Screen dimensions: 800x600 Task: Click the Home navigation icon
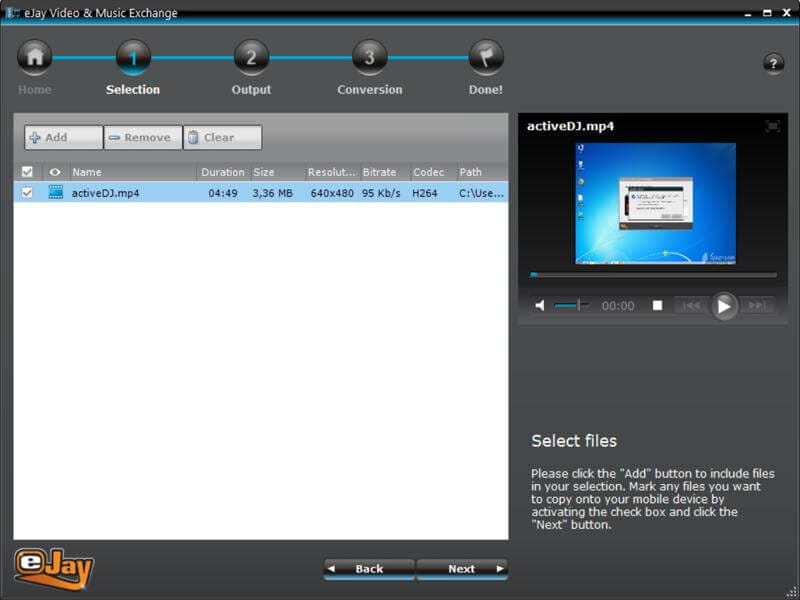[x=34, y=58]
